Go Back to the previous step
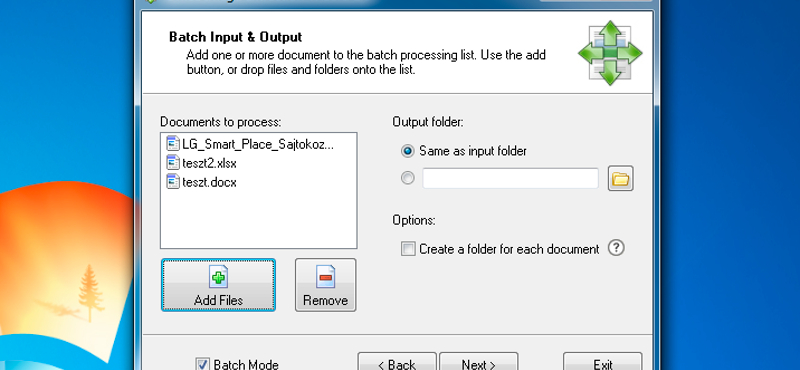The height and width of the screenshot is (370, 800). (x=397, y=361)
